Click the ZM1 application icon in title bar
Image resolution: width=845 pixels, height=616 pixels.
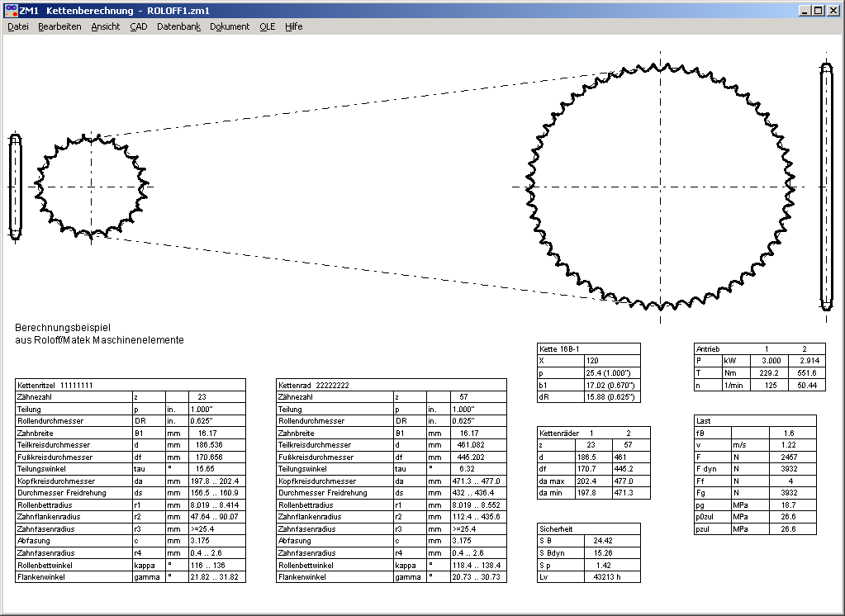10,11
